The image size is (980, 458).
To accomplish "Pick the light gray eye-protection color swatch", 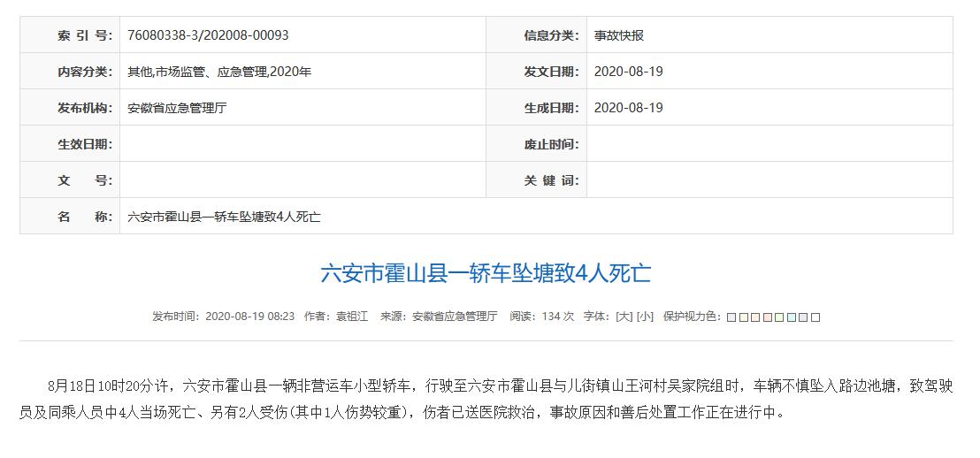I will pos(803,317).
